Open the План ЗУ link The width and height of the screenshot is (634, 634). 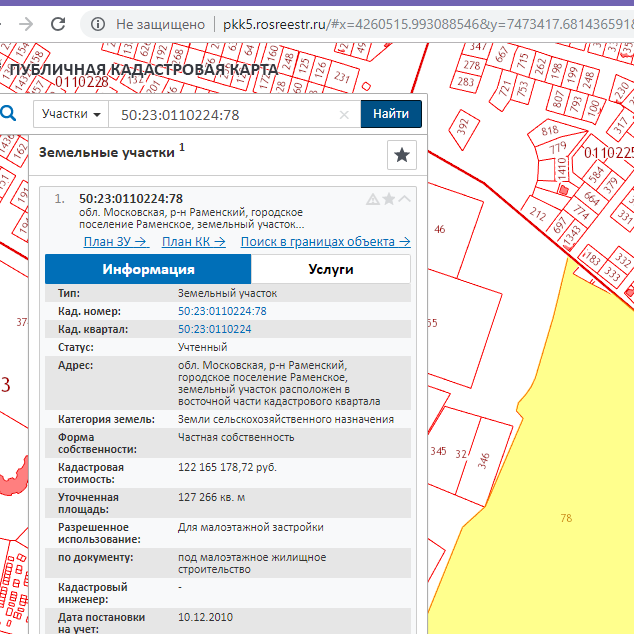[115, 241]
